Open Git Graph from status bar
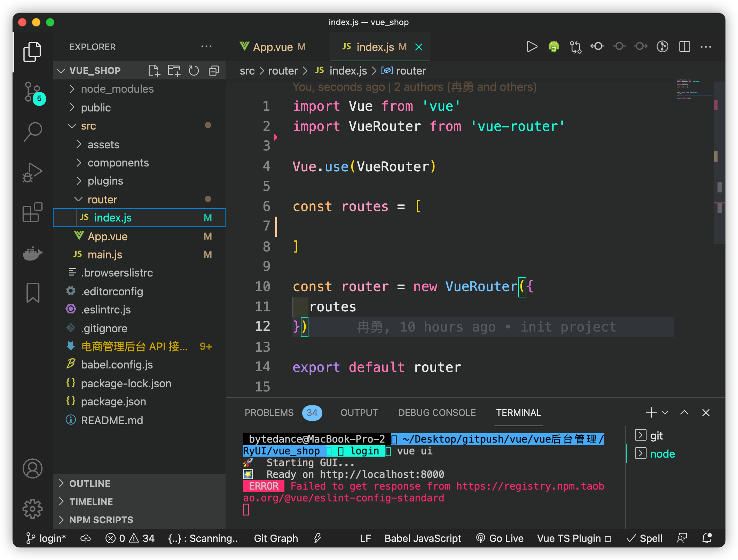The width and height of the screenshot is (738, 560). tap(276, 538)
